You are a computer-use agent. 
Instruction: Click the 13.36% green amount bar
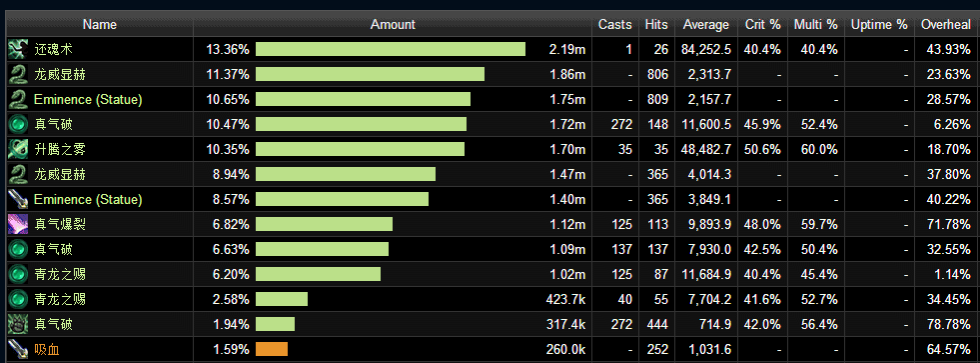coord(391,49)
